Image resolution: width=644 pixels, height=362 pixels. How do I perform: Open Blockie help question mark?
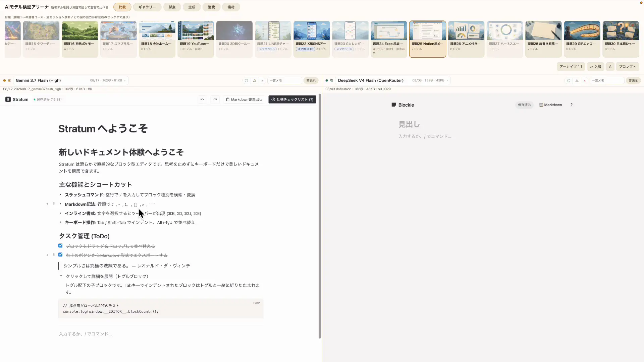[x=572, y=105]
